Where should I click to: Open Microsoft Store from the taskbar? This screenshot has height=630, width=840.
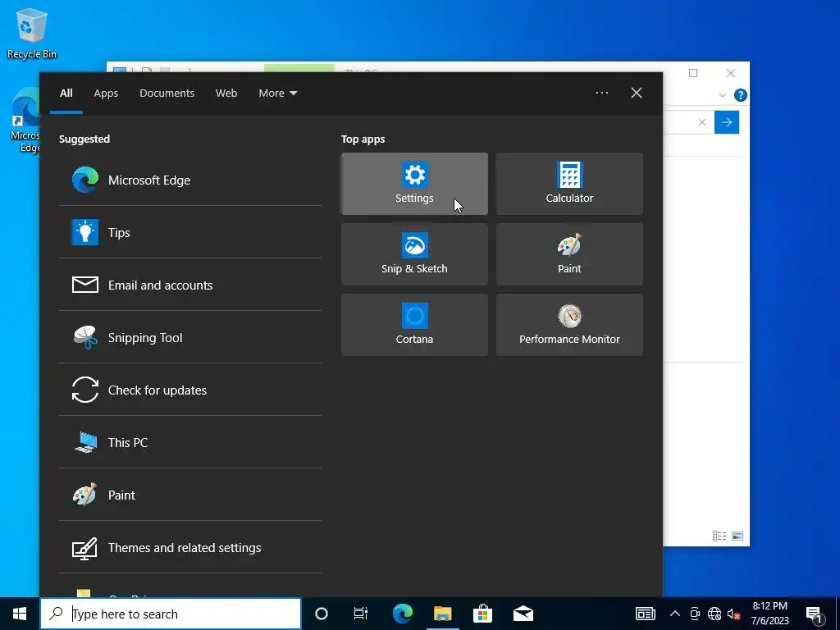tap(482, 614)
